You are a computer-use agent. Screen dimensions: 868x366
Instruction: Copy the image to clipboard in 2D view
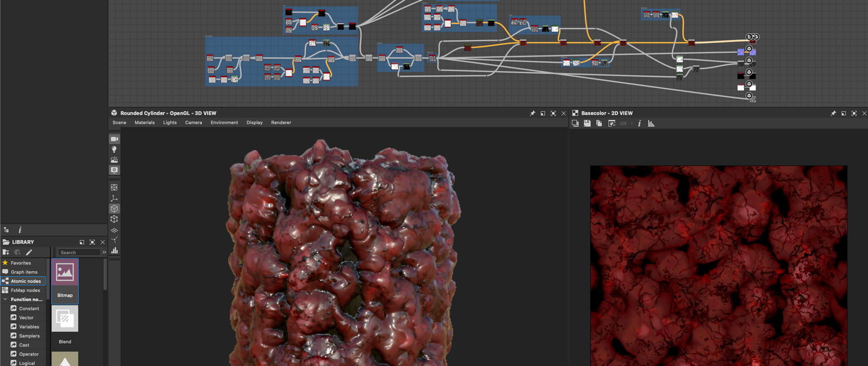pos(599,123)
